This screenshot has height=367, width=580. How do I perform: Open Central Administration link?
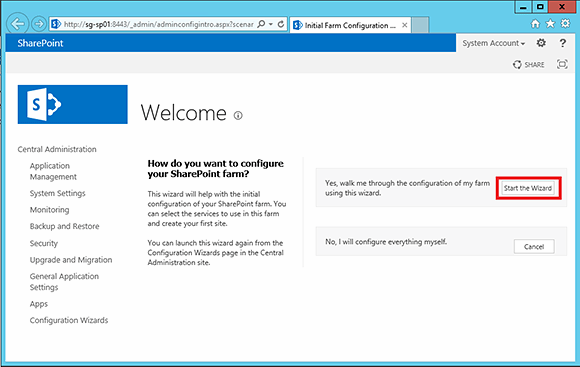57,149
